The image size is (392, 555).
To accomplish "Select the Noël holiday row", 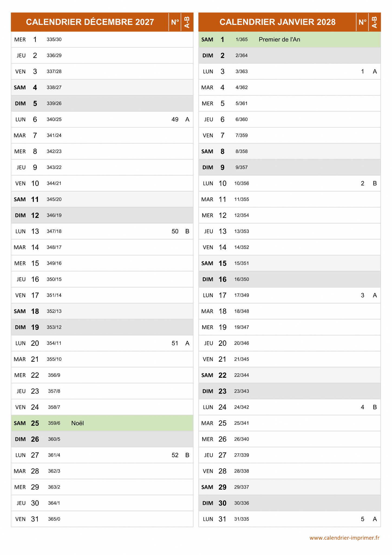I will pyautogui.click(x=102, y=423).
